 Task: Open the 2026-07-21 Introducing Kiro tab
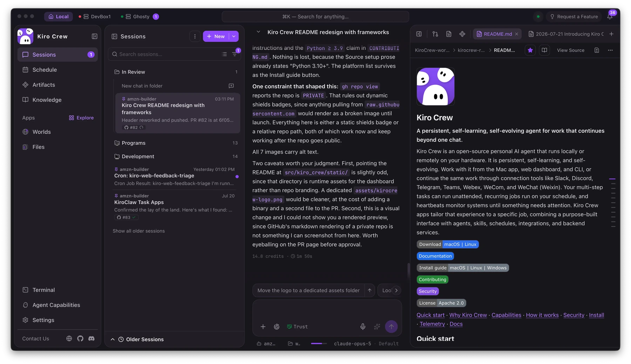click(566, 34)
